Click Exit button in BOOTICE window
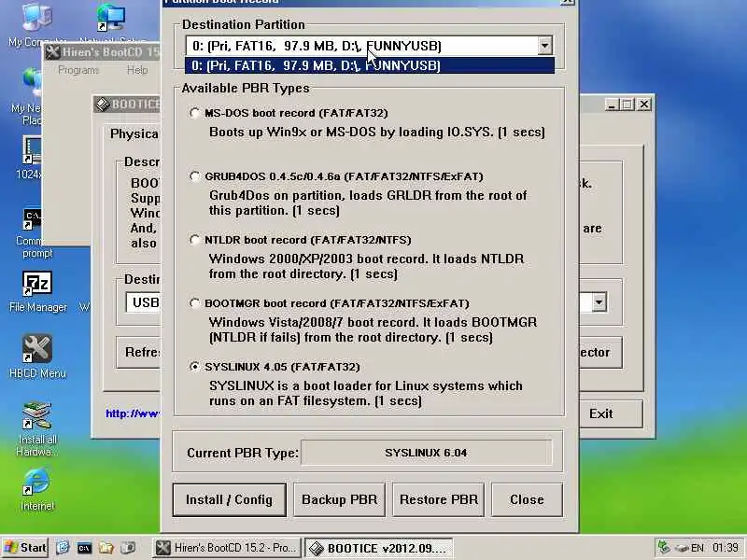The image size is (747, 560). coord(611,413)
